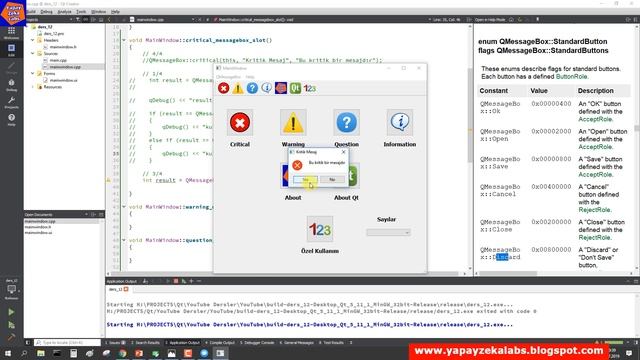Screen dimensions: 640x360
Task: Open the Issues output pane
Action: [x=115, y=343]
